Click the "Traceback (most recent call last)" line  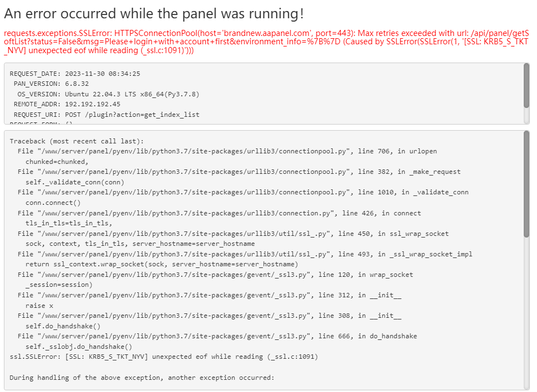(x=76, y=141)
